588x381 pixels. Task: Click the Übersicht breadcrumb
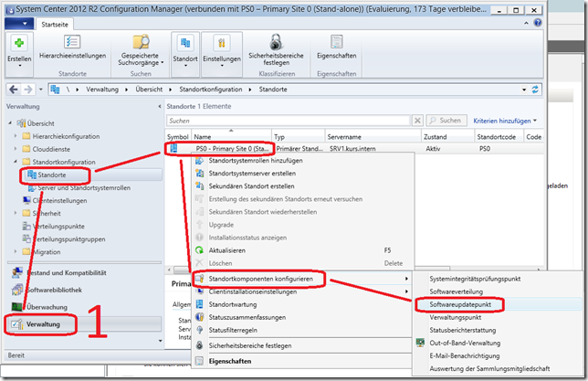click(149, 90)
